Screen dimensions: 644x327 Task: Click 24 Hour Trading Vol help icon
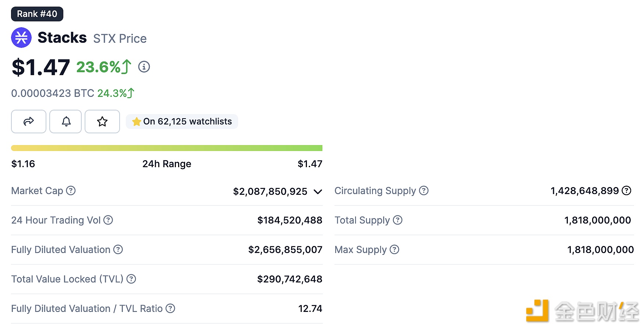click(108, 220)
